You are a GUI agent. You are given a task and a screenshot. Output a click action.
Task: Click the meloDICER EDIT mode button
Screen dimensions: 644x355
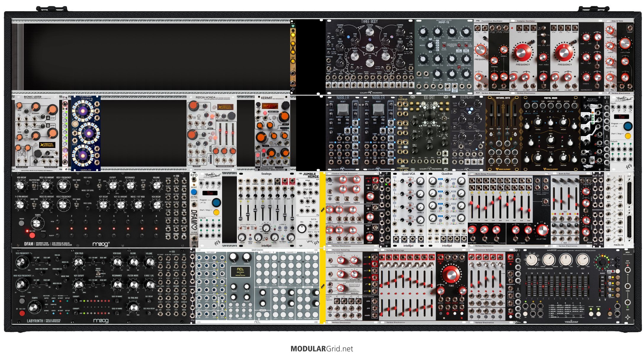click(618, 271)
